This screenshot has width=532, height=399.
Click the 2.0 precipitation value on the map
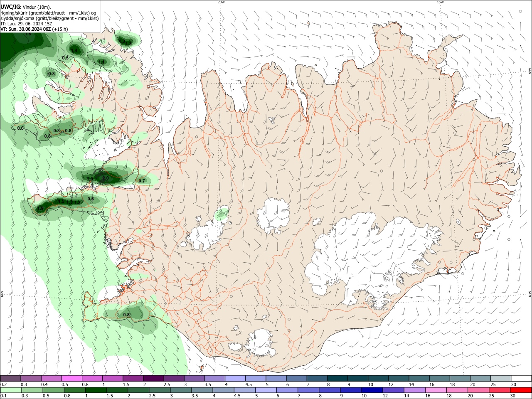(105, 178)
